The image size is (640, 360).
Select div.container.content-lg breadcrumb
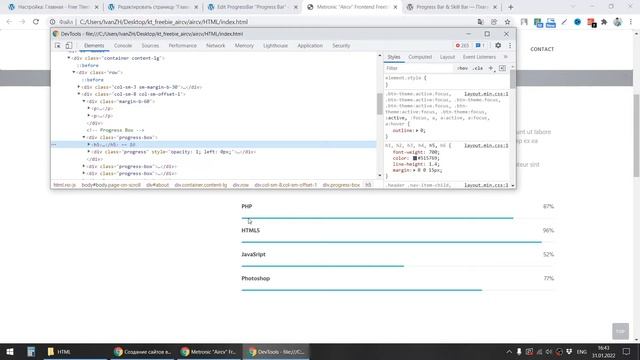click(200, 185)
